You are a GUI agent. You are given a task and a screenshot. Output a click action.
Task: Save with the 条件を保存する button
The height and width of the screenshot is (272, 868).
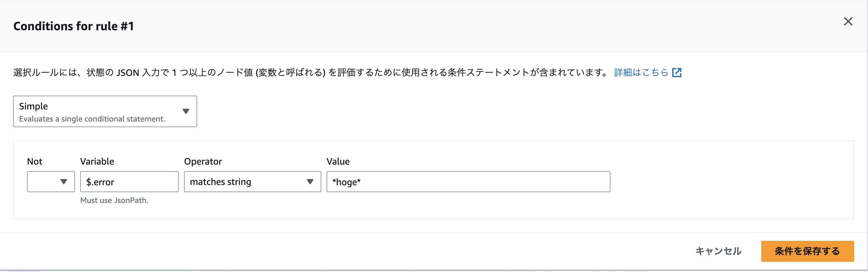coord(807,251)
